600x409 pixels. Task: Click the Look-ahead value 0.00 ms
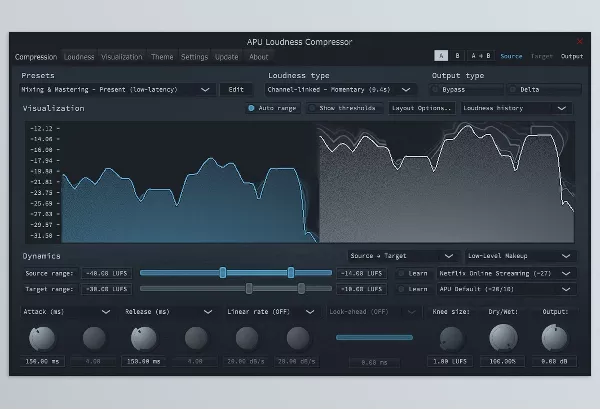pos(374,362)
